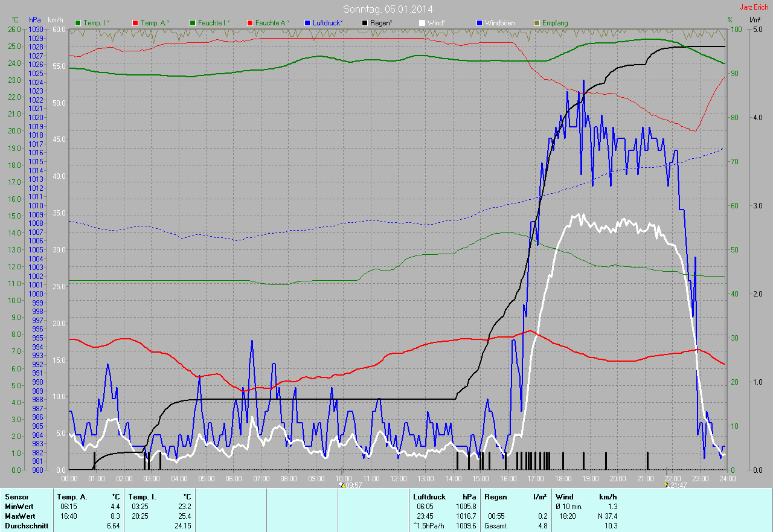Click the Temp. I. column header in the stats table
Viewport: 773px width, 532px height.
141,496
